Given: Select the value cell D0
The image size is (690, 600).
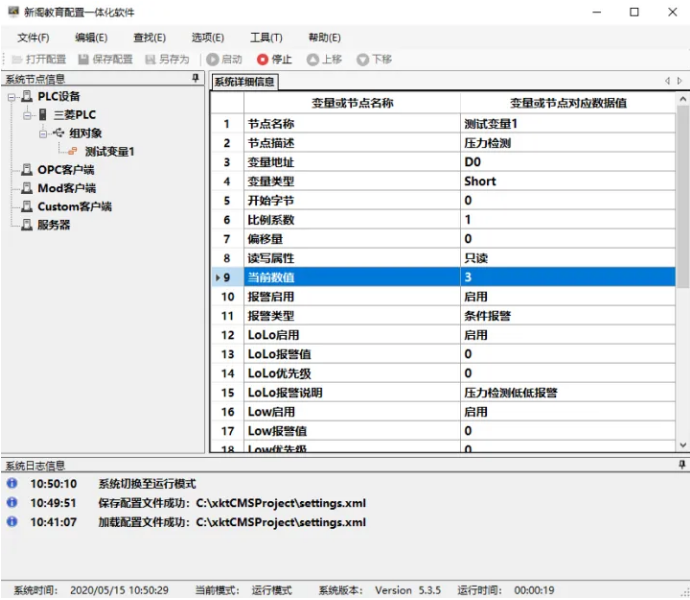Looking at the screenshot, I should tap(568, 162).
